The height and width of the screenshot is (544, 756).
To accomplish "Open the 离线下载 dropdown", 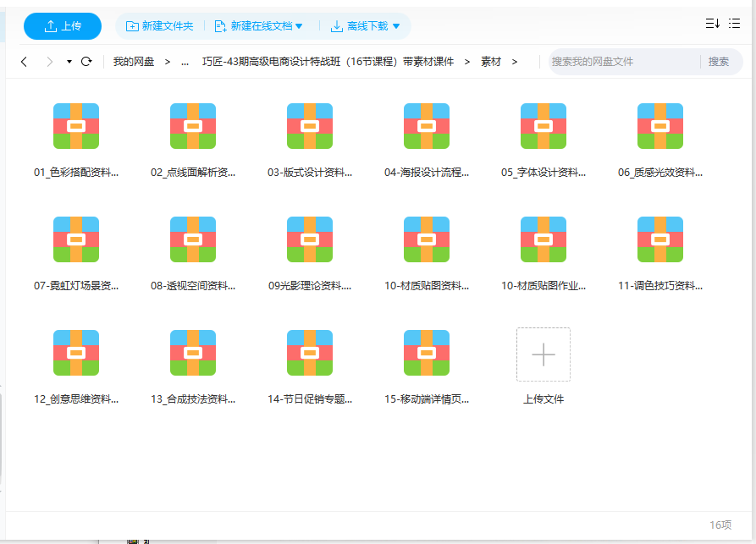I will tap(366, 26).
